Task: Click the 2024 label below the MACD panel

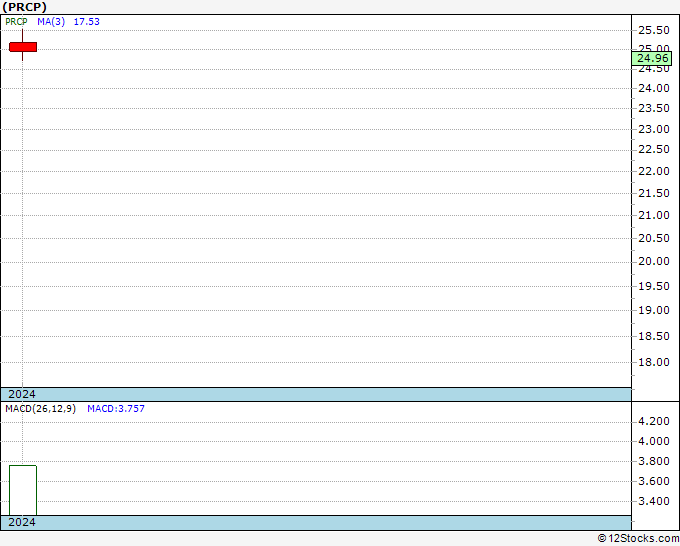Action: tap(22, 522)
